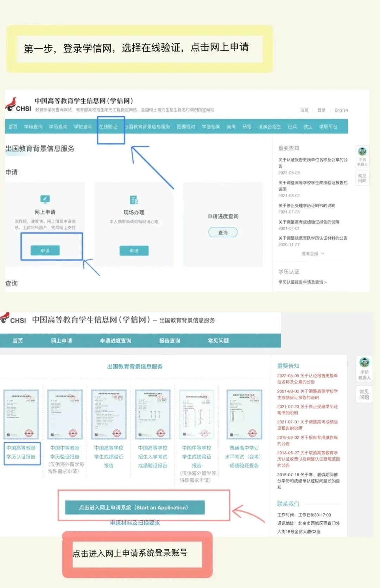This screenshot has height=588, width=380.
Task: Open notice 关于认证报告更换单位名称及公章的公告 dated 2022-05-05
Action: (313, 163)
